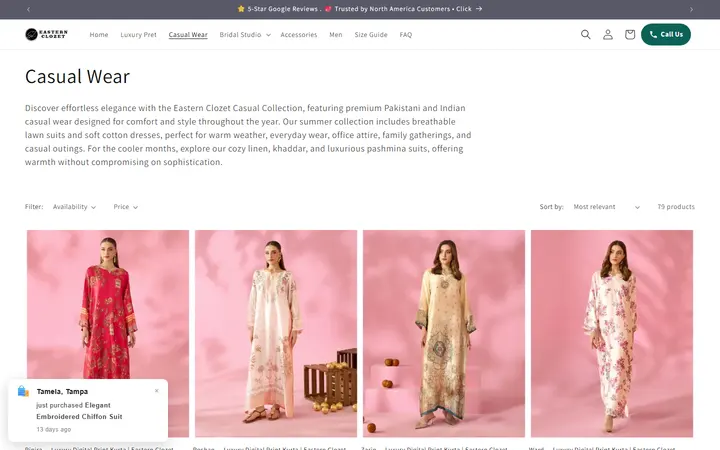
Task: Click the Sort by label
Action: tap(551, 207)
